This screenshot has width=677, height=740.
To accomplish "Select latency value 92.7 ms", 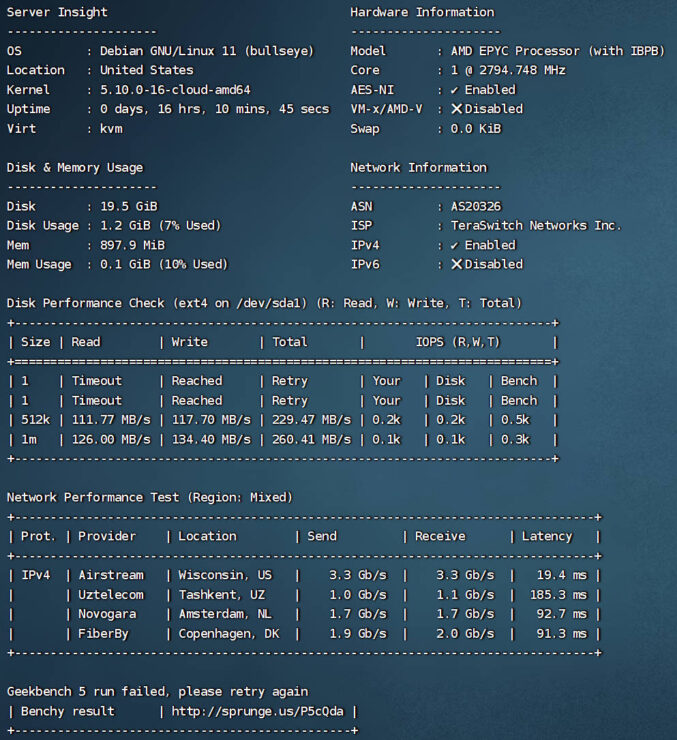I will tap(562, 614).
